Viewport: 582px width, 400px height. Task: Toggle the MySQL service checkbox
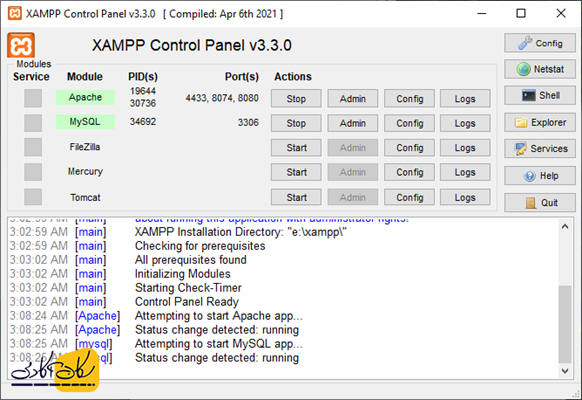click(33, 123)
